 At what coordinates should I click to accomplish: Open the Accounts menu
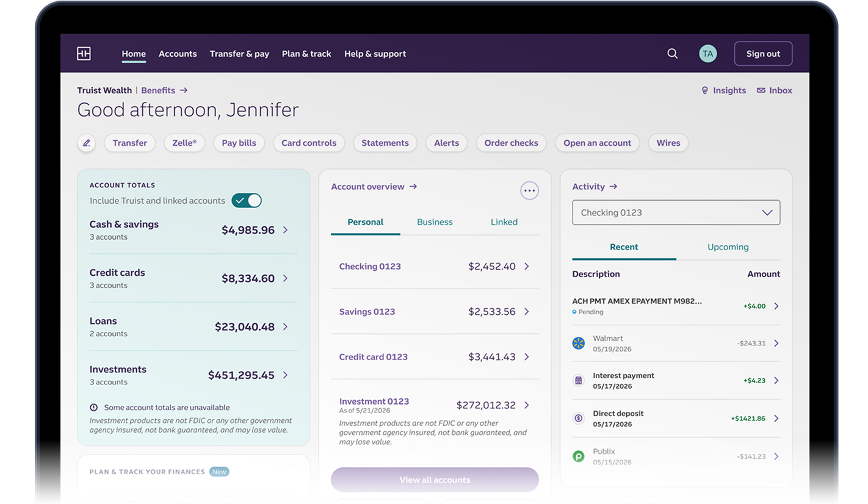click(178, 54)
